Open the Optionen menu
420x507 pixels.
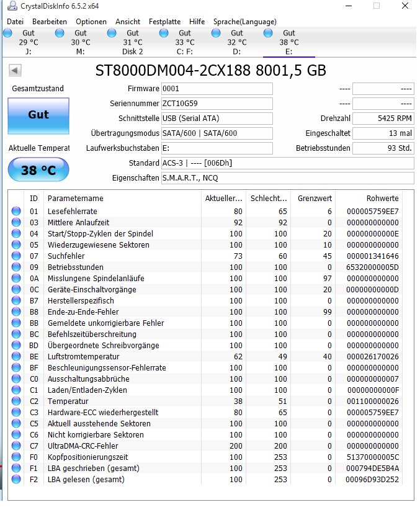click(x=91, y=22)
